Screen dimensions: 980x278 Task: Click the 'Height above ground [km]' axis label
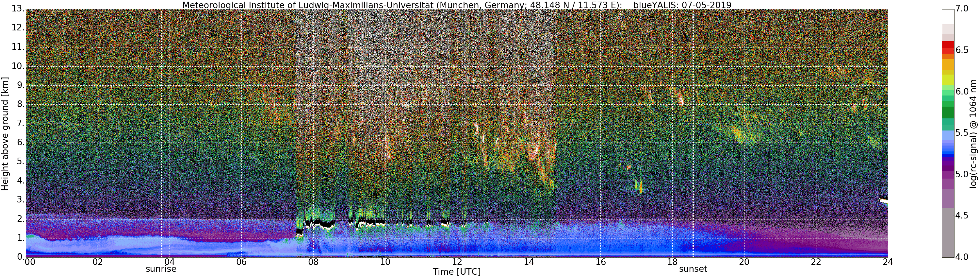[5, 134]
